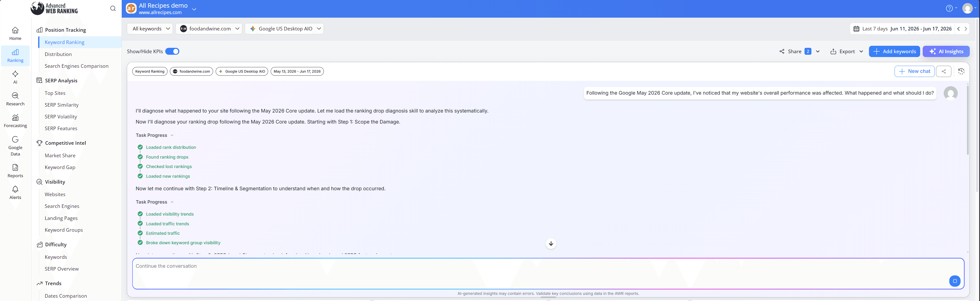Click the Add keywords button
The width and height of the screenshot is (980, 301).
point(894,51)
